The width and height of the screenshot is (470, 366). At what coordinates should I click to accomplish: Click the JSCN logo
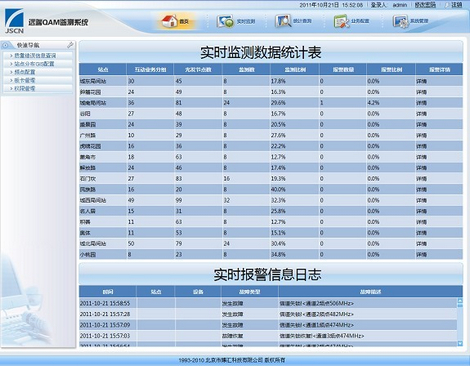pos(14,21)
